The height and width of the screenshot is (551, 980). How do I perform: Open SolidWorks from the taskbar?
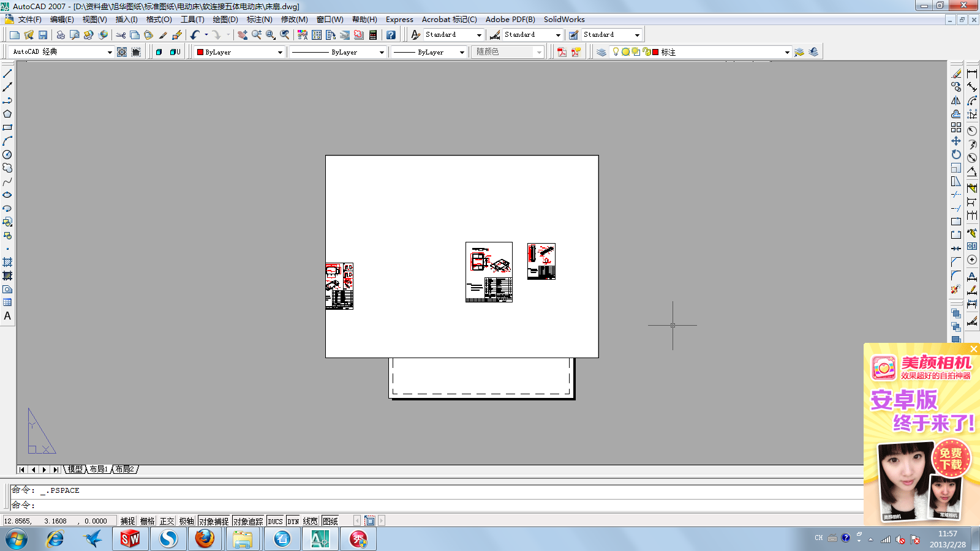[130, 539]
